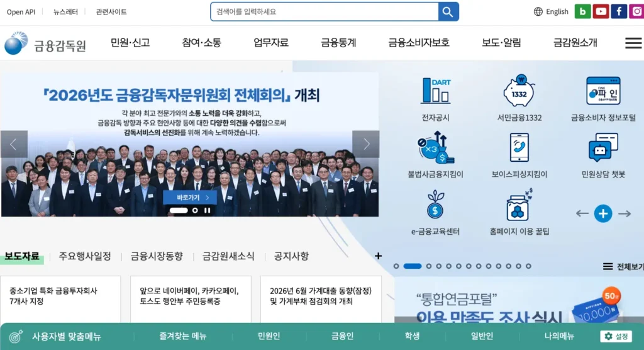The image size is (644, 350).
Task: Open news card 2026년 6월 가계대출 동향
Action: [x=321, y=300]
